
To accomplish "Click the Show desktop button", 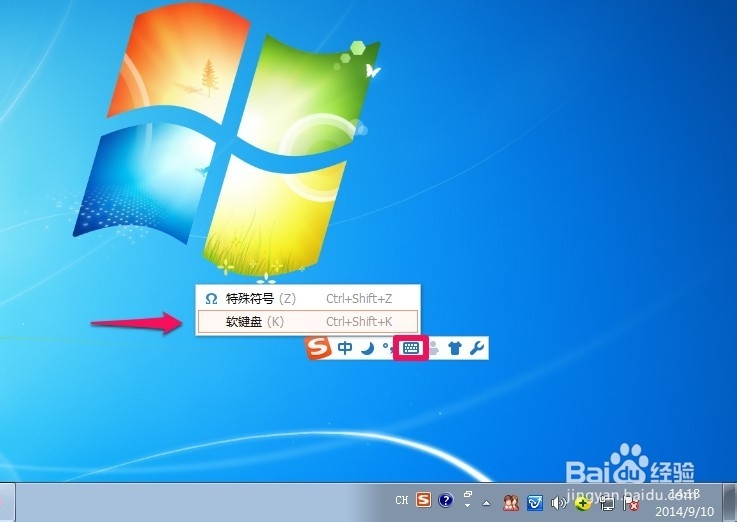I will click(x=730, y=502).
